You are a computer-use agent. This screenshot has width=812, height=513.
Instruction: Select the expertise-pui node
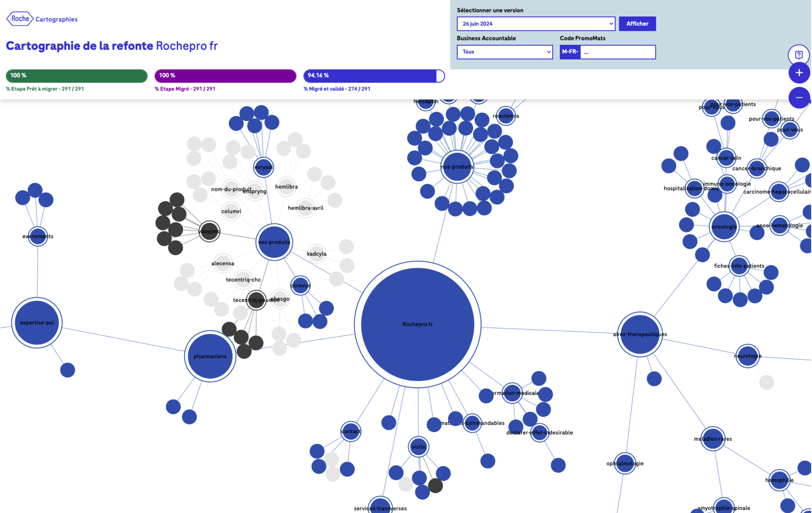(x=37, y=322)
